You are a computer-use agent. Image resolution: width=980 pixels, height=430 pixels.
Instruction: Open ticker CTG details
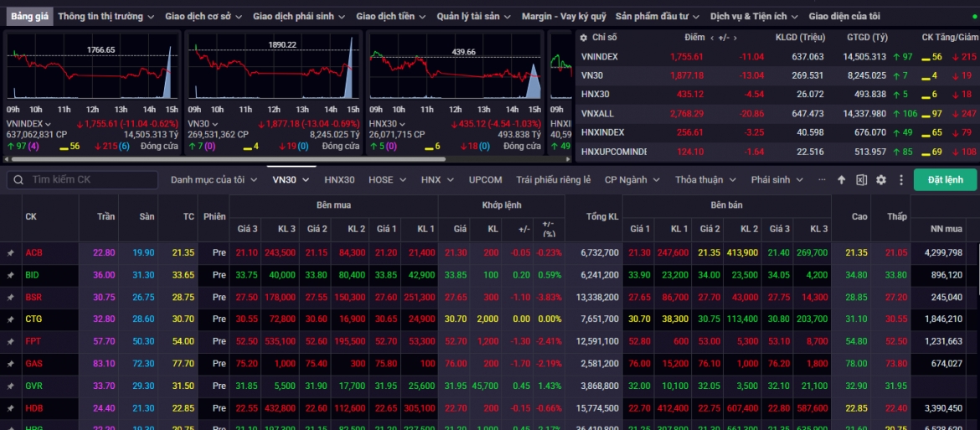click(x=34, y=319)
